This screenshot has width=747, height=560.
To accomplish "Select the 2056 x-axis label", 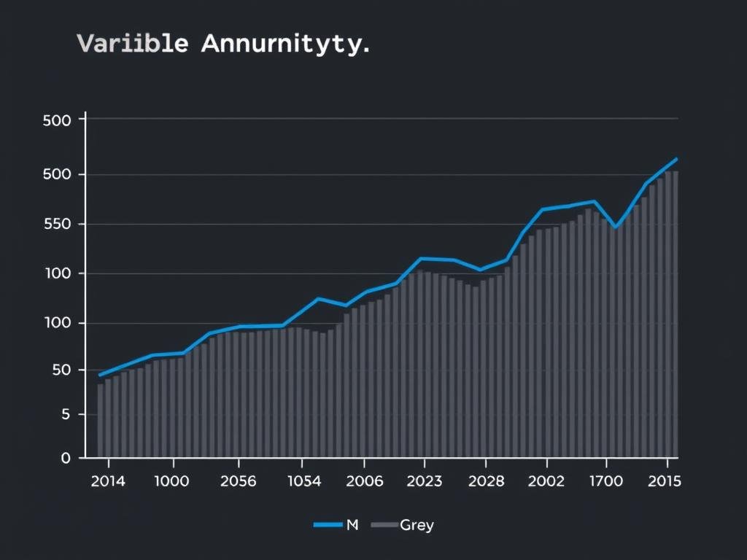I will (237, 480).
